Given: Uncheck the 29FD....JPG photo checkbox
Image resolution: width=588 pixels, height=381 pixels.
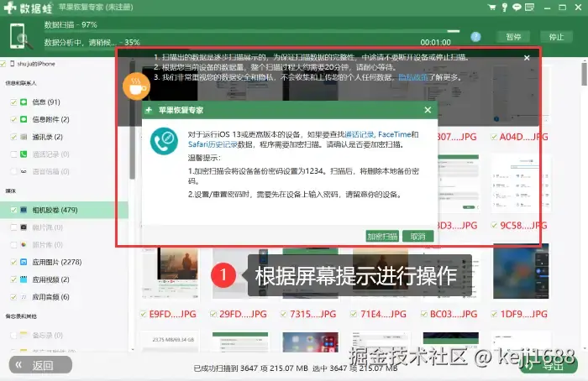Looking at the screenshot, I should 213,314.
